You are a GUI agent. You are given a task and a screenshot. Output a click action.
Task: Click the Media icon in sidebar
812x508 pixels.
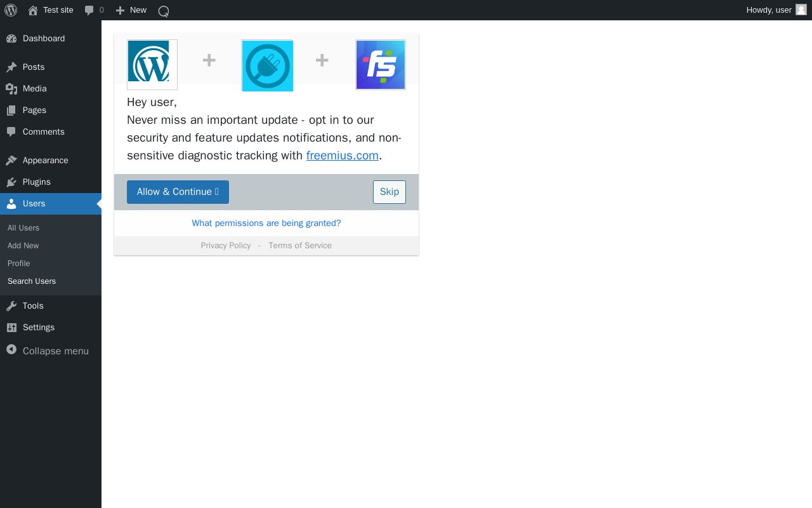tap(11, 88)
